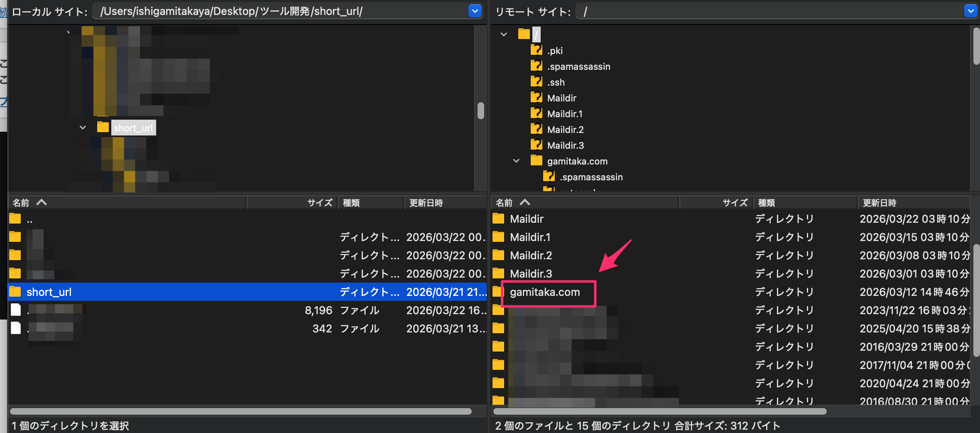
Task: Click the short_url folder icon in local file list
Action: (x=15, y=292)
